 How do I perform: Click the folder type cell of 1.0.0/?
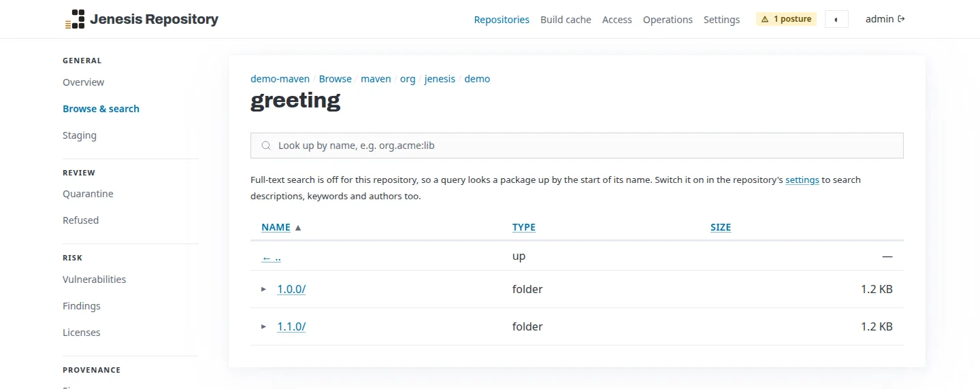coord(527,289)
